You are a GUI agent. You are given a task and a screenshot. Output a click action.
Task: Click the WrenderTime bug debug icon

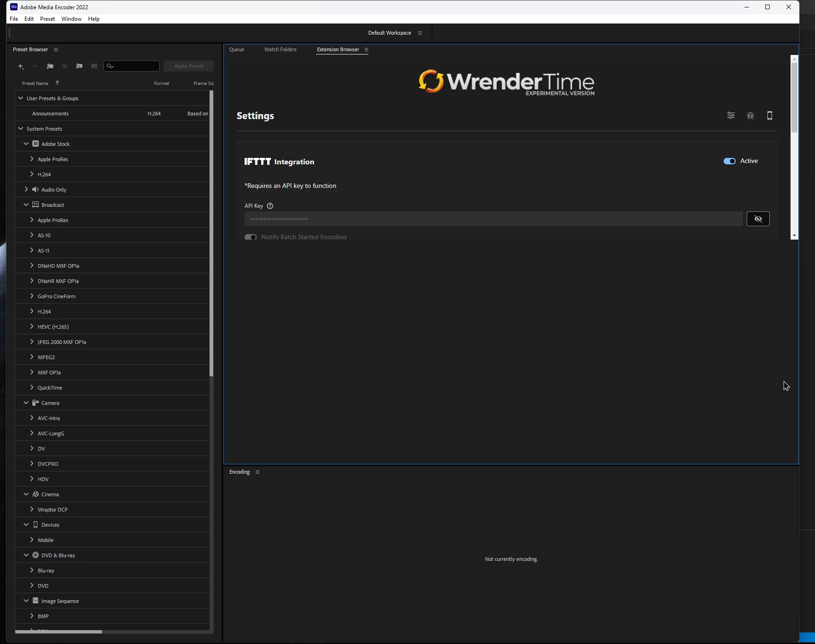click(750, 115)
